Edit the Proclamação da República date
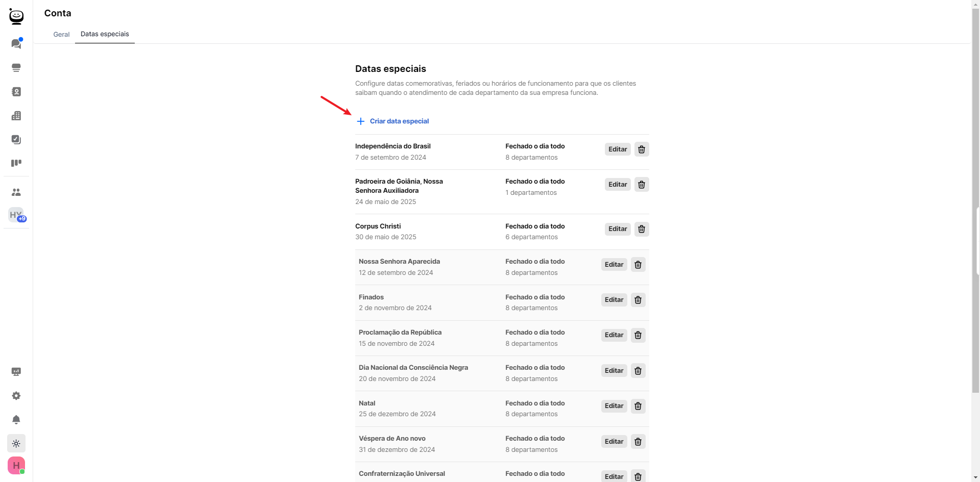 [x=614, y=335]
